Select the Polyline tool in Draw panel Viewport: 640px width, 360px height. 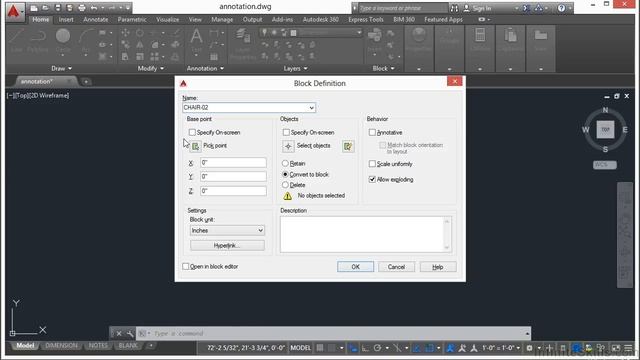click(x=38, y=40)
